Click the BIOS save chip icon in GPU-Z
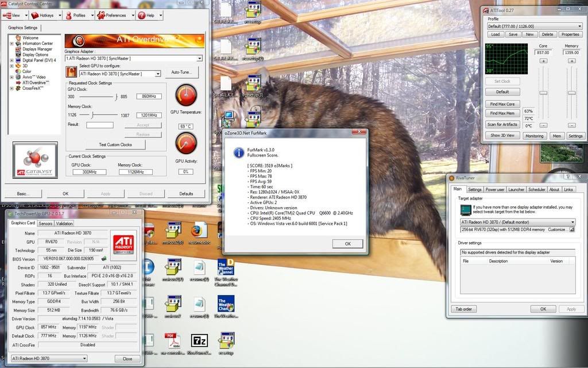 coord(104,258)
